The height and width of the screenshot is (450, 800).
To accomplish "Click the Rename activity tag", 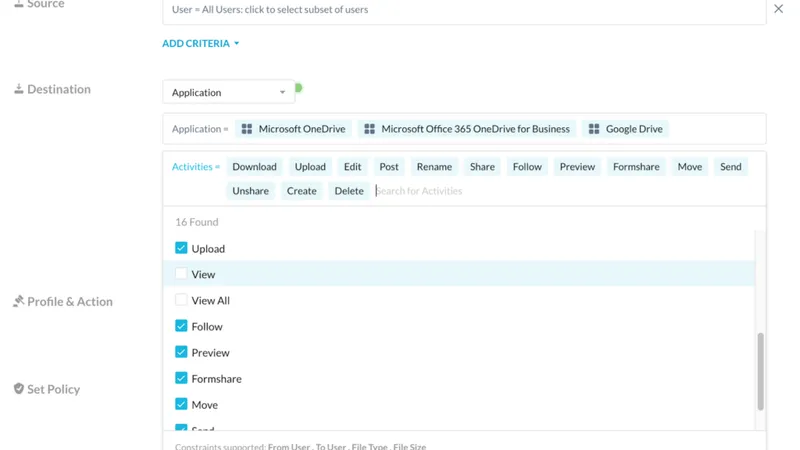I will click(434, 167).
